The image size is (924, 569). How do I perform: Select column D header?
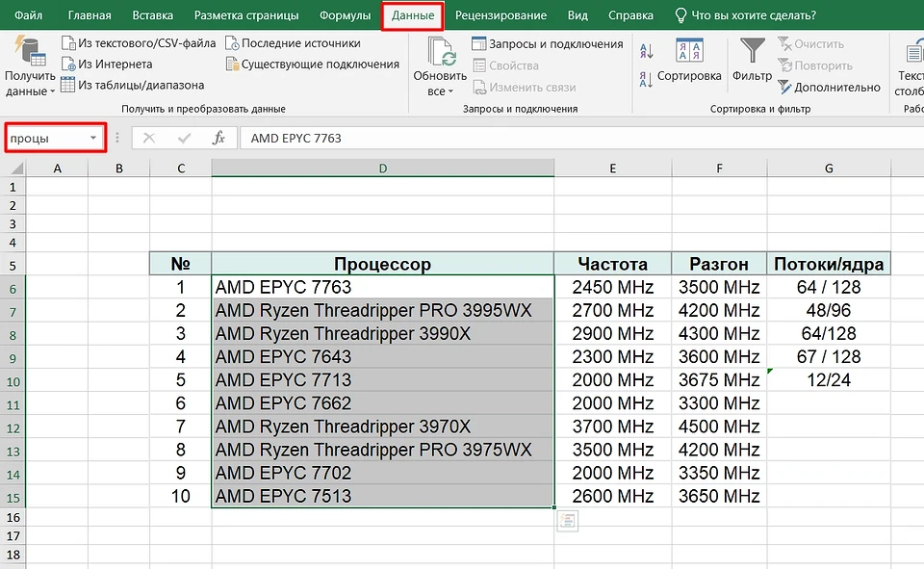click(382, 168)
